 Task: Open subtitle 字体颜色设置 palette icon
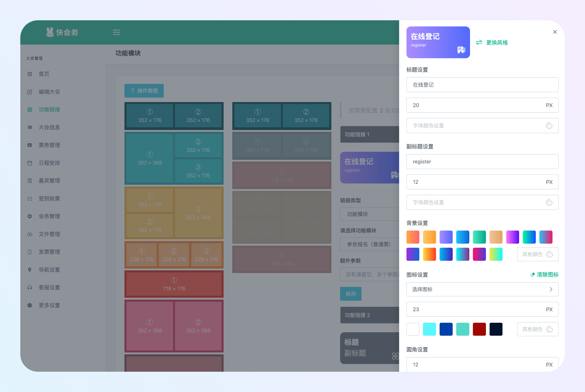(x=549, y=202)
